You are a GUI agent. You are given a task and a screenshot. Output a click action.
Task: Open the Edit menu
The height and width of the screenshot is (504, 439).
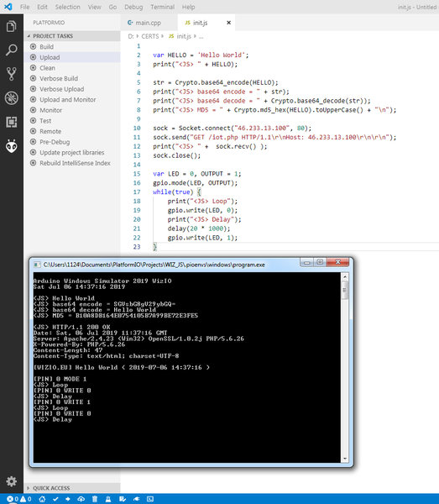42,7
